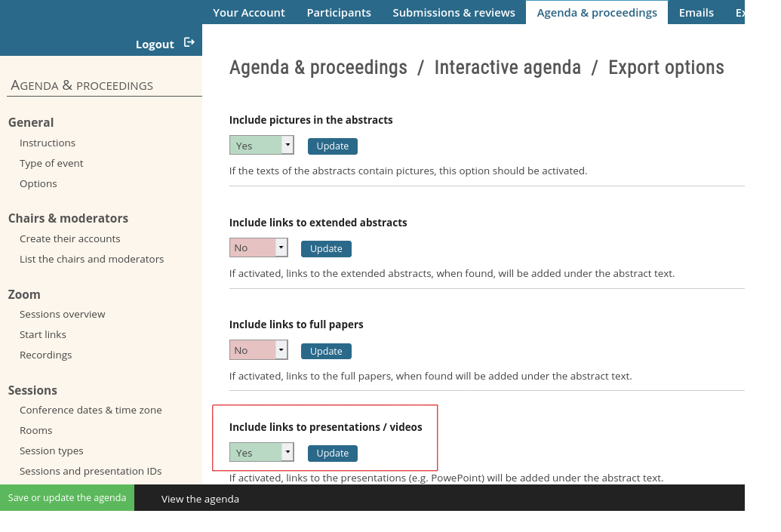
Task: Click the Logout link
Action: point(155,45)
